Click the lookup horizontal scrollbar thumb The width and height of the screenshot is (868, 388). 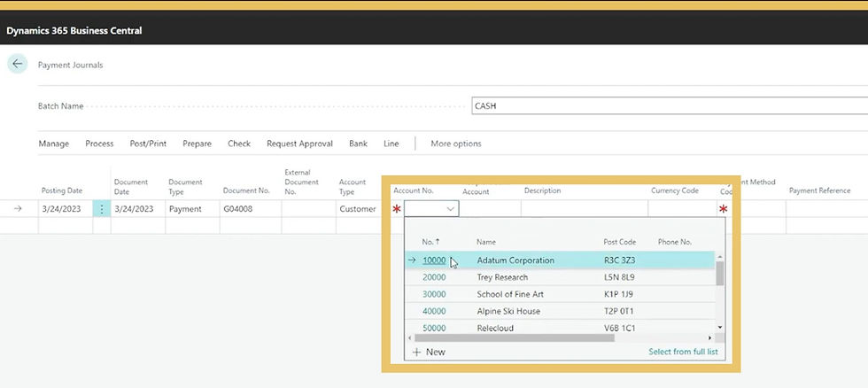coord(515,338)
